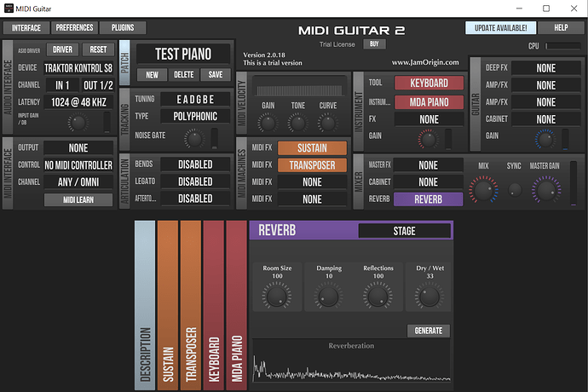Image resolution: width=588 pixels, height=392 pixels.
Task: Open the INTERFACE tab
Action: pos(26,28)
